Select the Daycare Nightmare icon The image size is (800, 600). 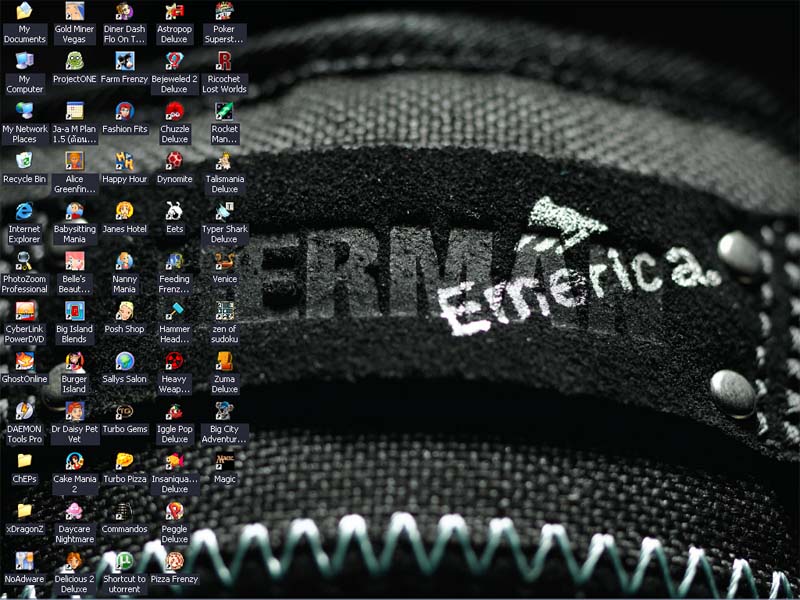click(74, 511)
